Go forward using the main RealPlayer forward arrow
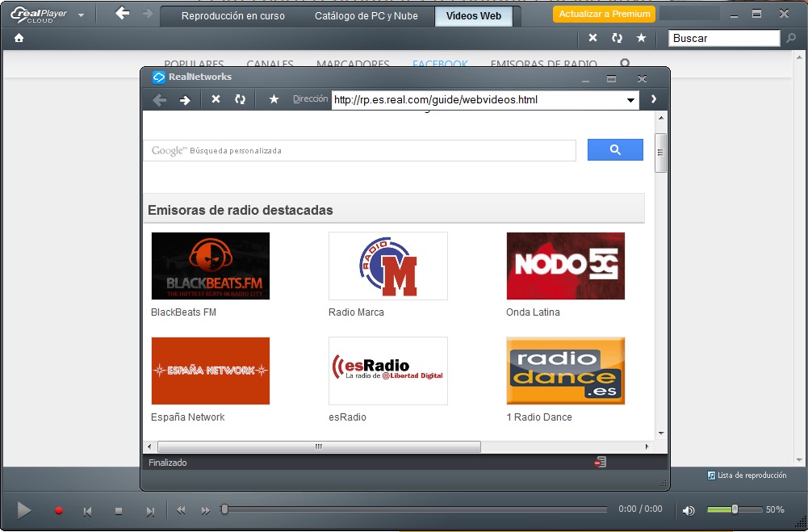The height and width of the screenshot is (532, 808). (148, 14)
